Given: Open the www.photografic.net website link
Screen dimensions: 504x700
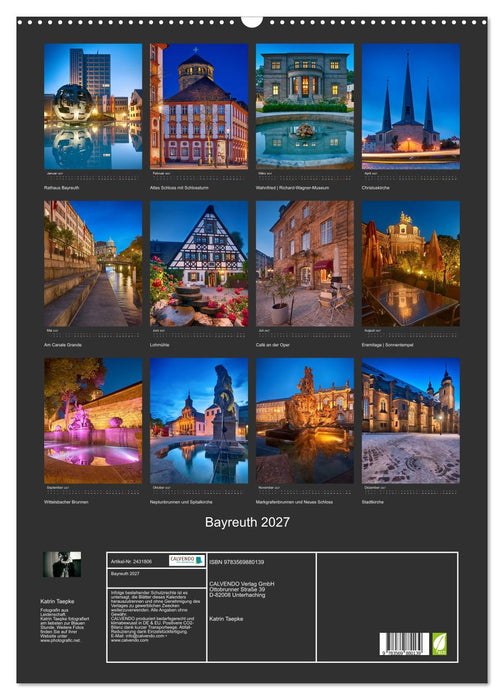Looking at the screenshot, I should tap(60, 640).
